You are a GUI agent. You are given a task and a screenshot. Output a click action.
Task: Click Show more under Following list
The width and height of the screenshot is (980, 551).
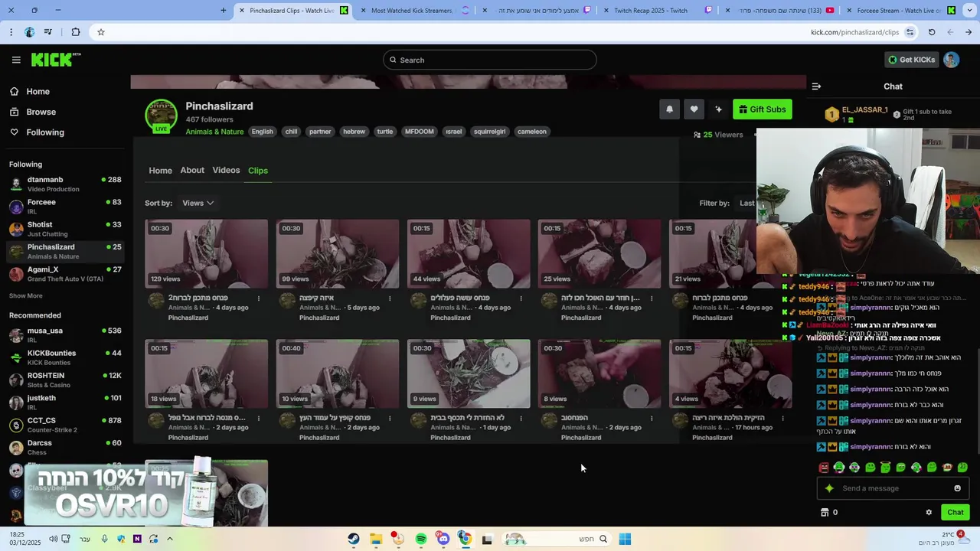coord(26,296)
